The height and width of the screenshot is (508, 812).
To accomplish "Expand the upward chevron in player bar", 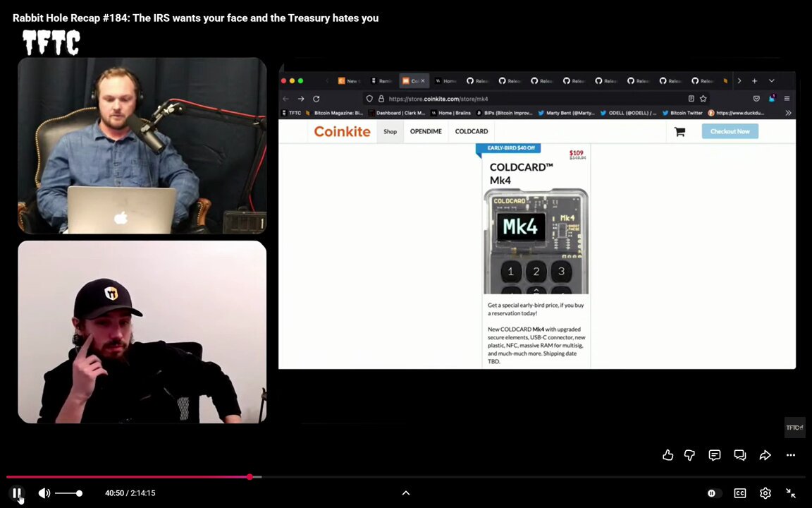I will coord(406,493).
